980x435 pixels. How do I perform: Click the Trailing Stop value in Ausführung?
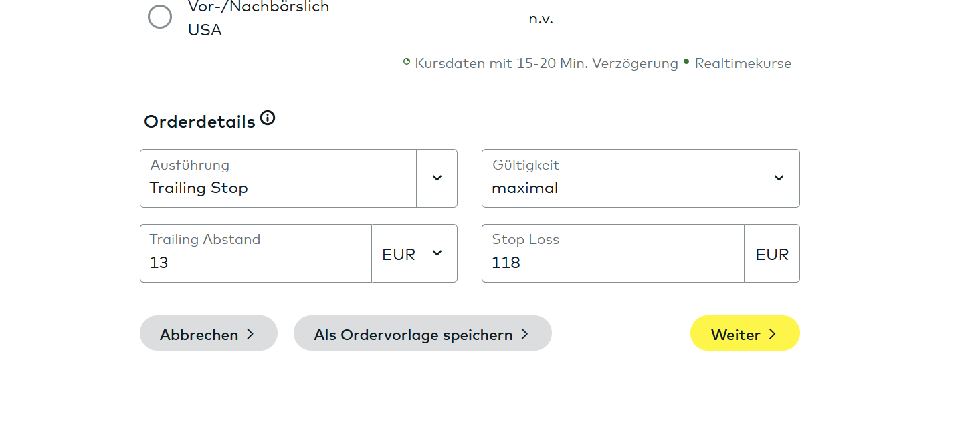(199, 188)
